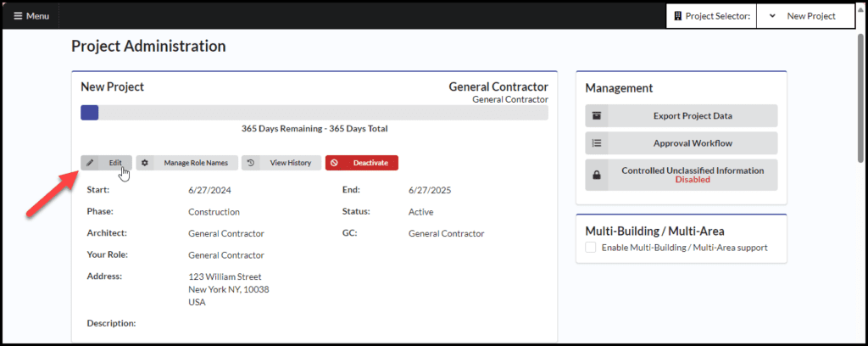Click the USA country line
The width and height of the screenshot is (868, 346).
[x=197, y=302]
